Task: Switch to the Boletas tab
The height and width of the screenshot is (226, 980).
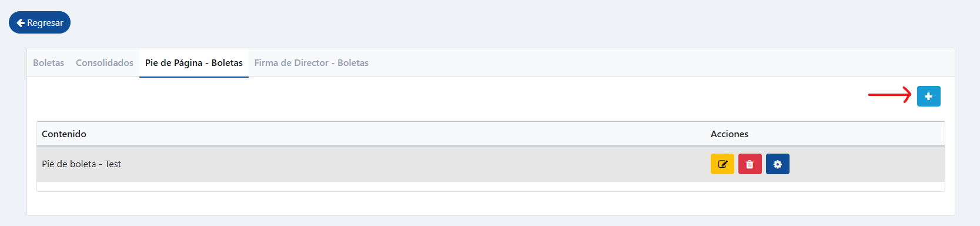Action: 48,63
